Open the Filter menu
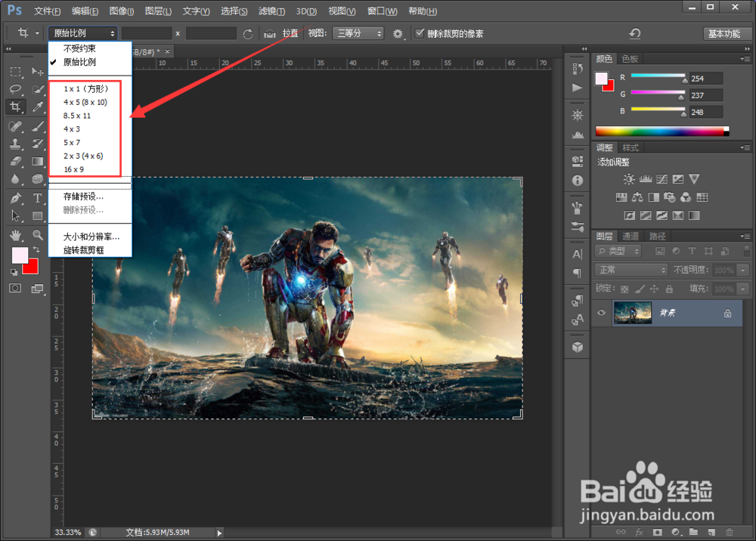The height and width of the screenshot is (541, 756). 271,11
